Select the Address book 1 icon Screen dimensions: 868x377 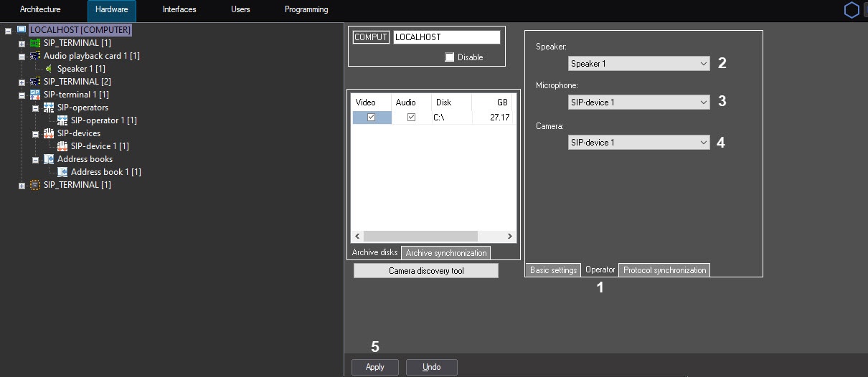[x=62, y=172]
